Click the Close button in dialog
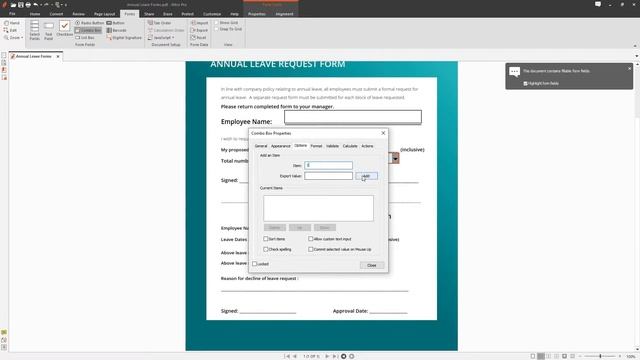640x360 pixels. (x=372, y=265)
